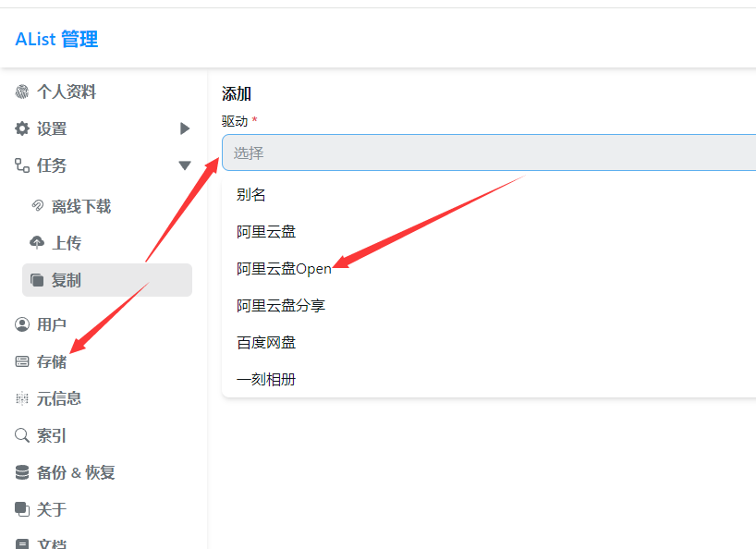Select the highlighted 复制 menu item

click(107, 280)
